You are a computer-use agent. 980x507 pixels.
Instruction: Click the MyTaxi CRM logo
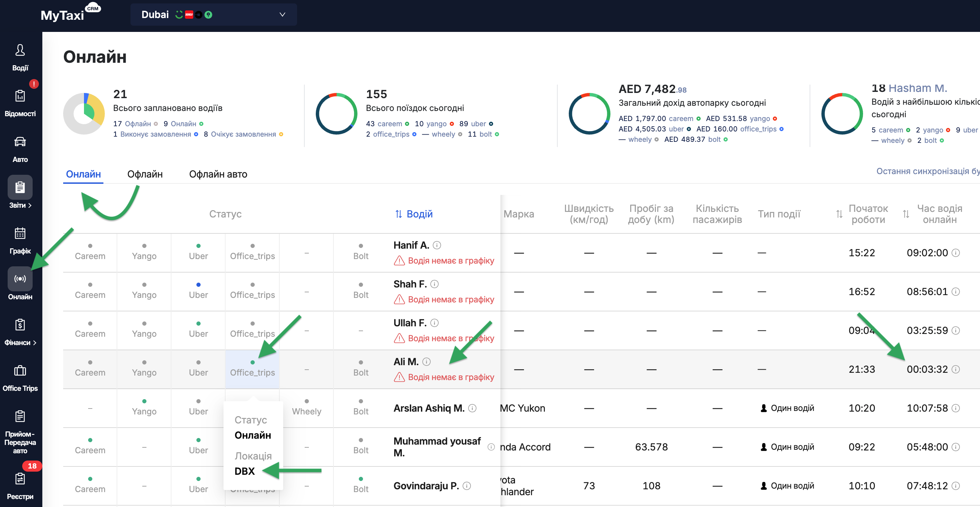pyautogui.click(x=70, y=13)
